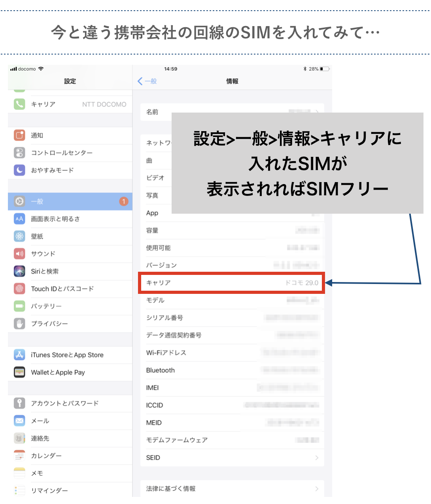Open Siriと検索 via its colorful icon

pyautogui.click(x=19, y=271)
